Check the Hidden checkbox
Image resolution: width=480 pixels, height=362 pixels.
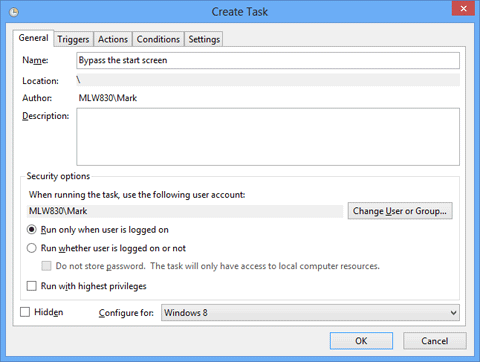point(25,312)
